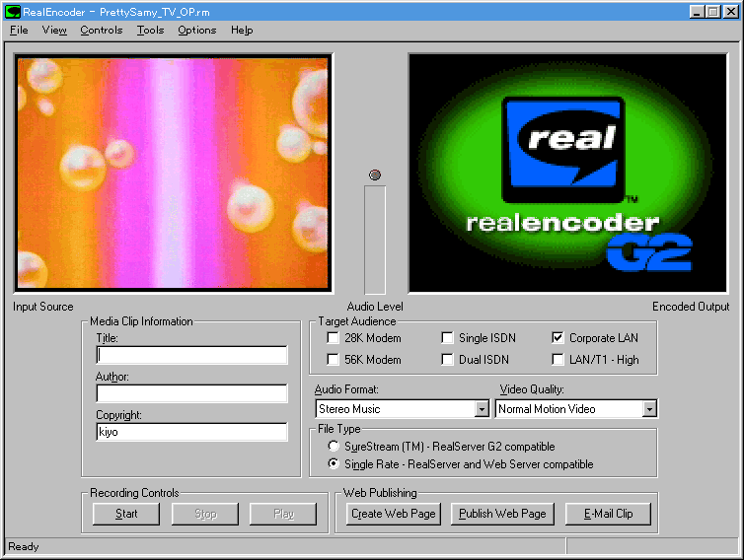Image resolution: width=744 pixels, height=560 pixels.
Task: Check the Dual ISDN option
Action: (447, 360)
